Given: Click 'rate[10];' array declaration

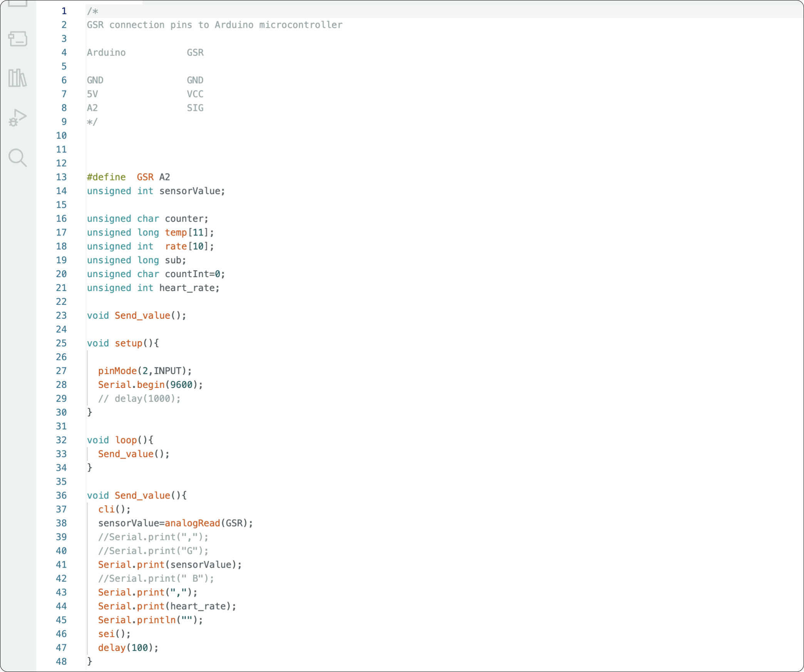Looking at the screenshot, I should click(189, 246).
